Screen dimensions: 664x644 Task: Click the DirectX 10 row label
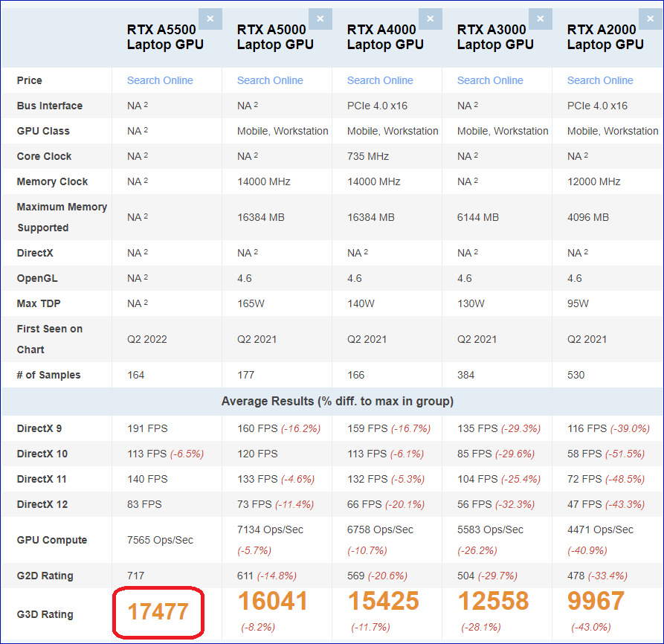click(x=42, y=454)
